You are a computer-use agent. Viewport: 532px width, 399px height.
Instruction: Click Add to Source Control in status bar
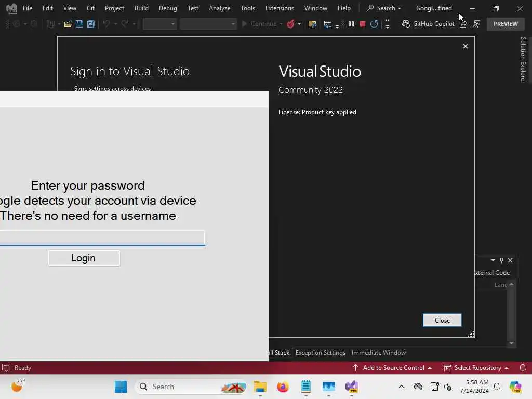392,368
